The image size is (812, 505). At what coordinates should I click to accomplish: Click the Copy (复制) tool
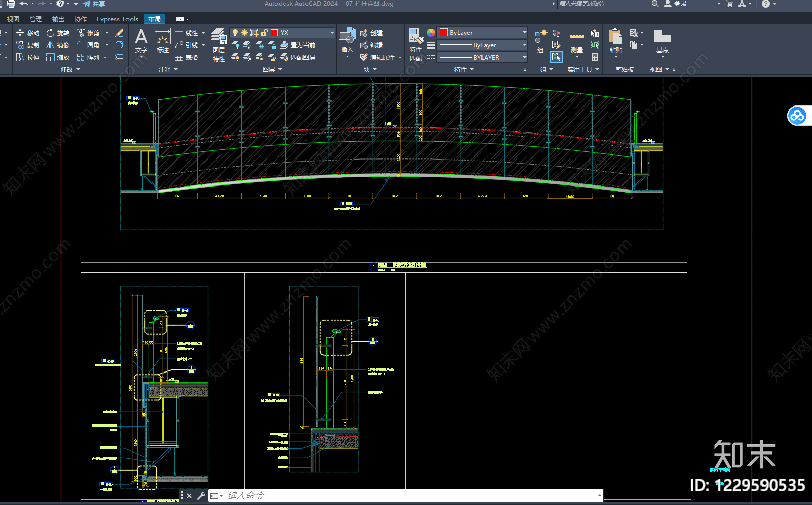pos(28,45)
